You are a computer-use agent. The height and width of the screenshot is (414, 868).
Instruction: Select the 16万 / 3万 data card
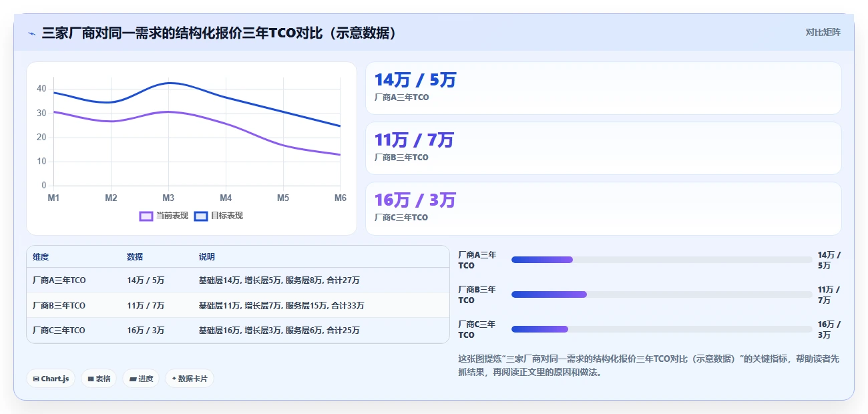(604, 208)
